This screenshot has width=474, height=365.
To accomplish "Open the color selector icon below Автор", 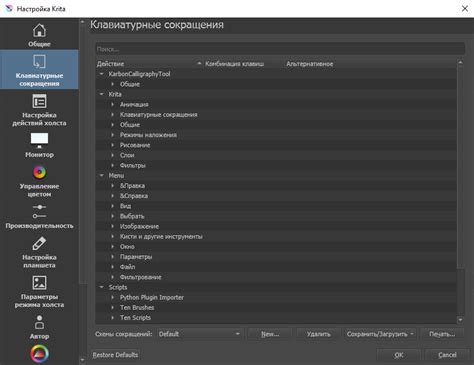I will 39,354.
